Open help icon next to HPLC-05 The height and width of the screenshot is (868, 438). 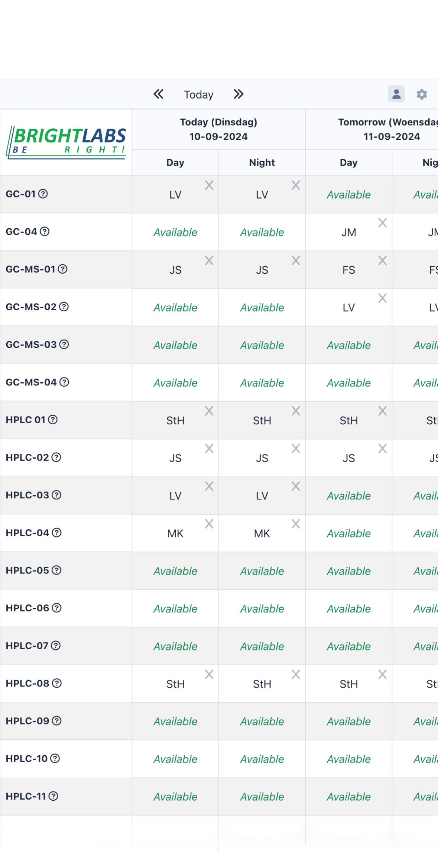click(x=56, y=570)
